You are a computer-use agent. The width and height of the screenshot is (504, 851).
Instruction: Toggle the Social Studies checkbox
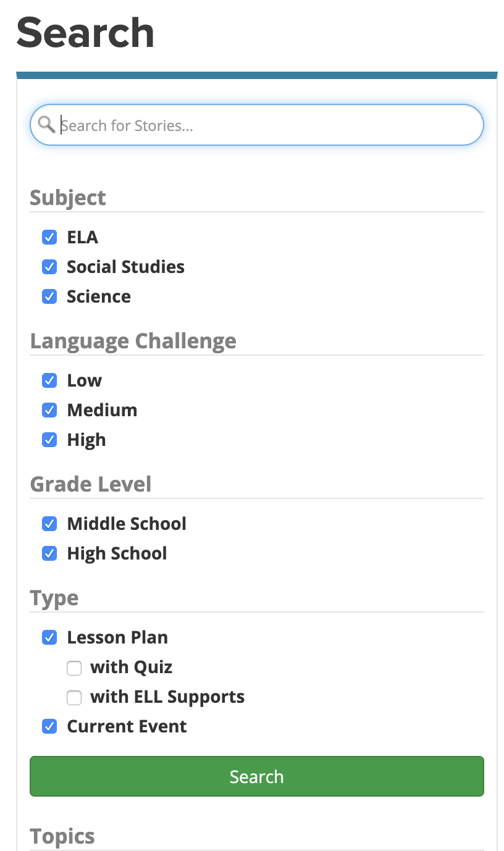[49, 267]
